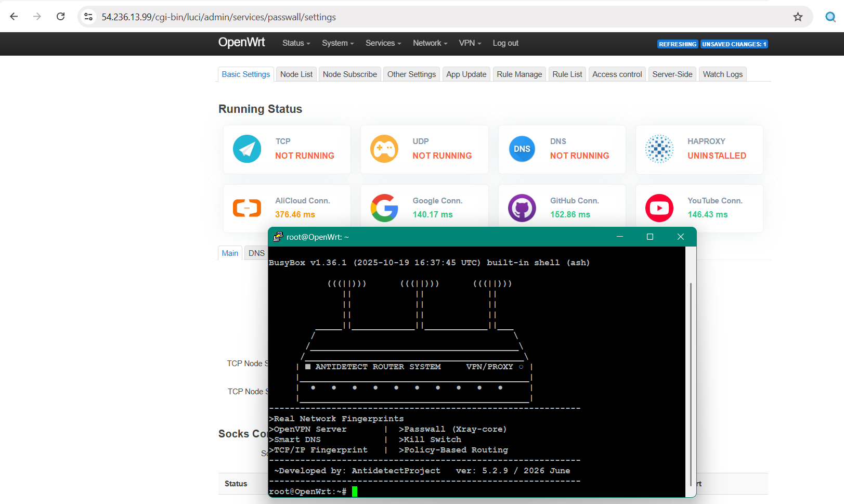This screenshot has width=844, height=504.
Task: Open the Watch Logs tab
Action: point(723,74)
